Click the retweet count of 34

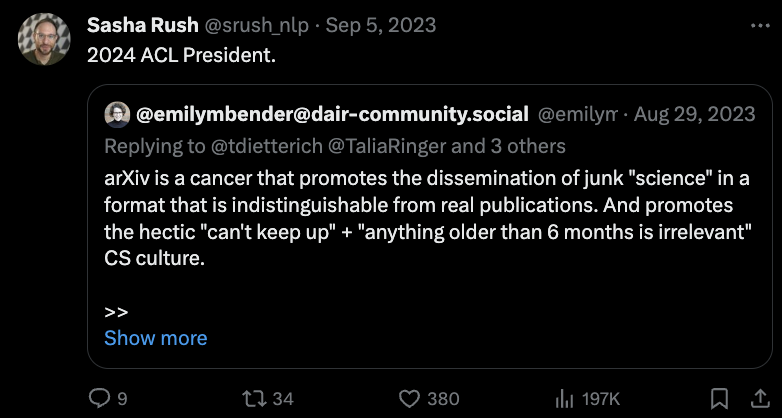[283, 398]
